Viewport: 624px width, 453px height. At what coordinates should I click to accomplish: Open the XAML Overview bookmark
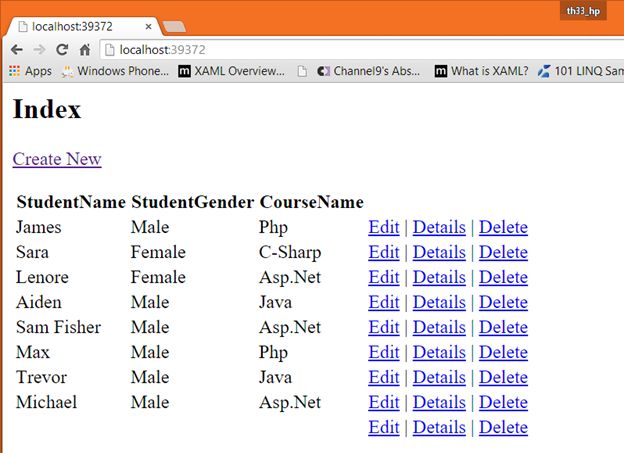pos(232,71)
